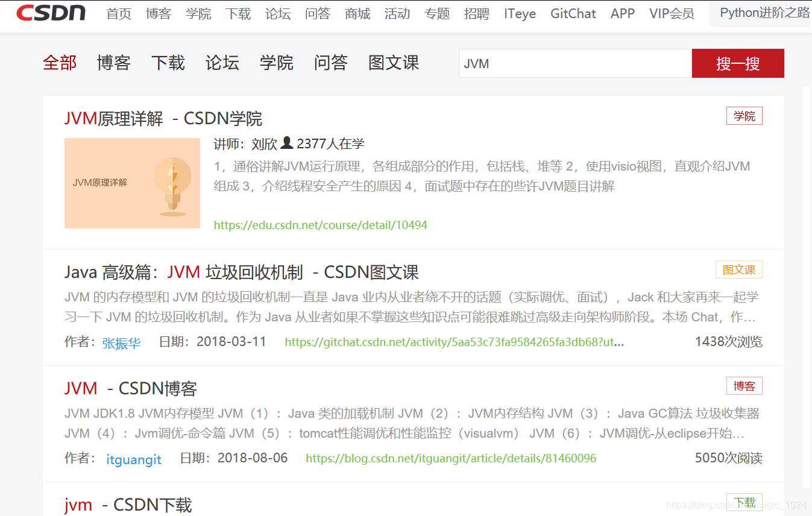Click the CSDN logo
The height and width of the screenshot is (516, 812).
(x=51, y=13)
